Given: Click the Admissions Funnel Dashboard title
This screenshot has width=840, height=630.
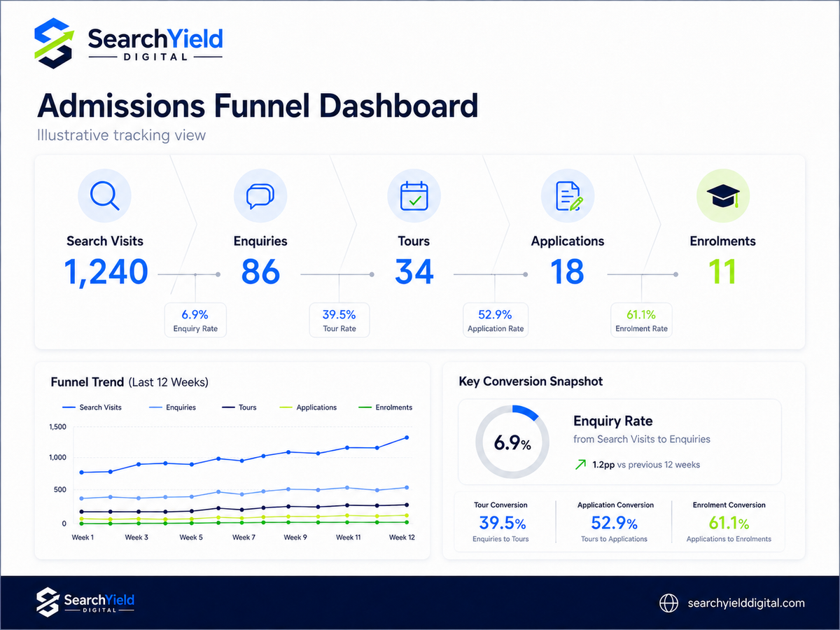Looking at the screenshot, I should point(258,106).
